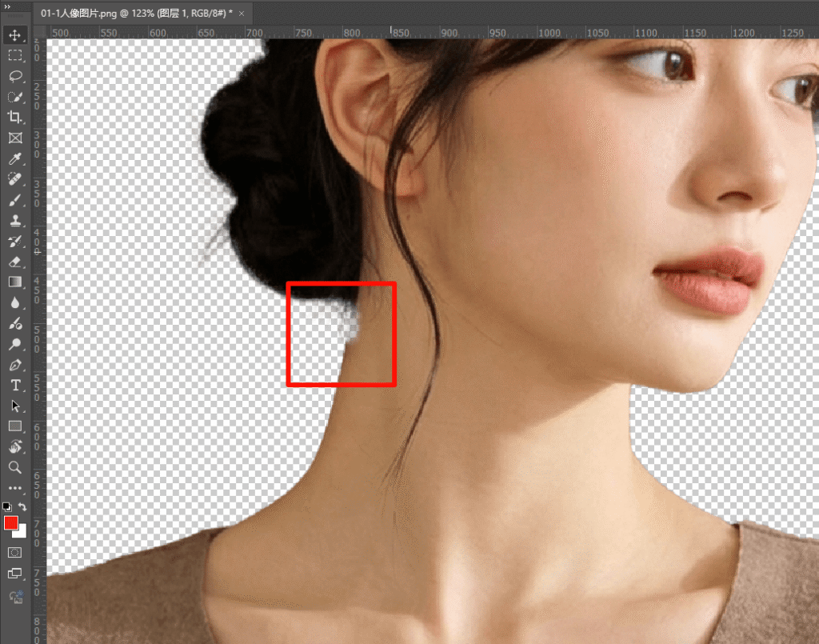Close the 01-1人像图片.png document tab
Screen dimensions: 819x644
[x=241, y=14]
